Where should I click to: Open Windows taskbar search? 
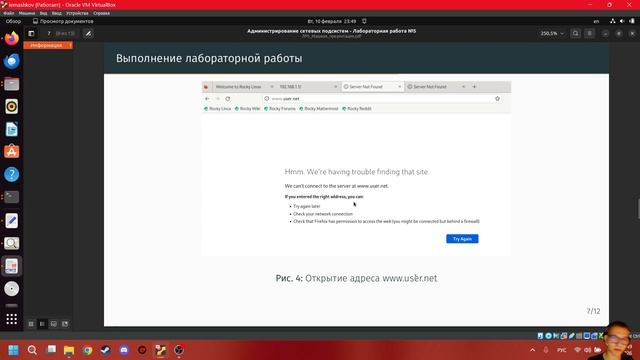[x=32, y=350]
